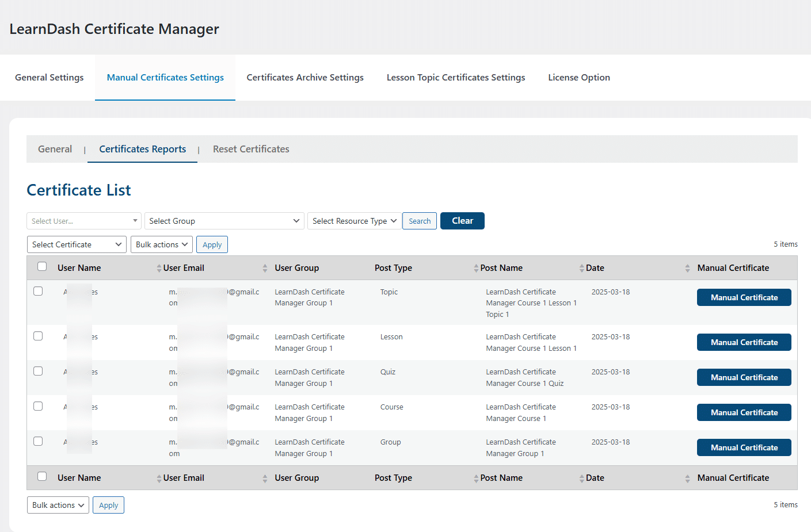Switch to Lesson Topic Certificates Settings tab
811x532 pixels.
click(x=456, y=78)
